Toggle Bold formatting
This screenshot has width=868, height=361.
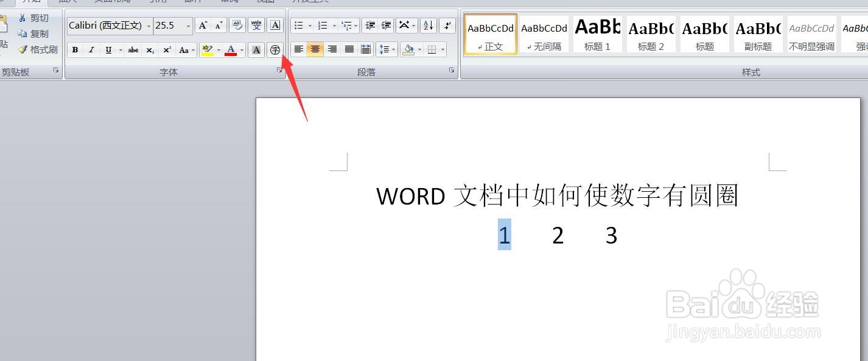(75, 50)
